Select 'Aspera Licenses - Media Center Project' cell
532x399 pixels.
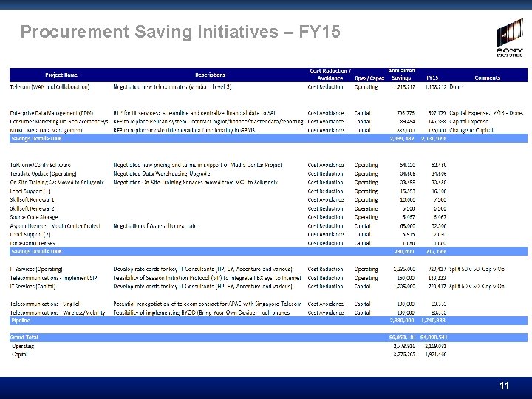tap(55, 225)
